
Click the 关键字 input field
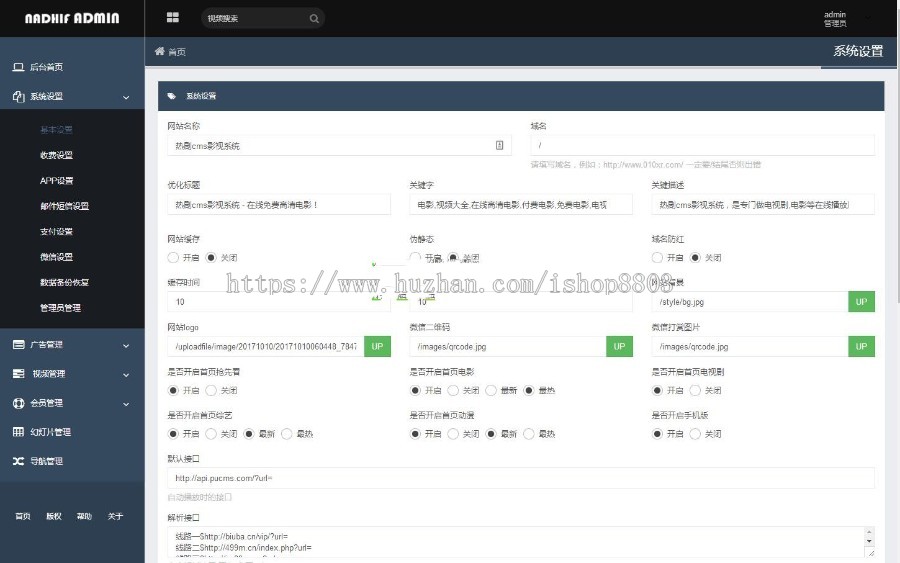521,204
